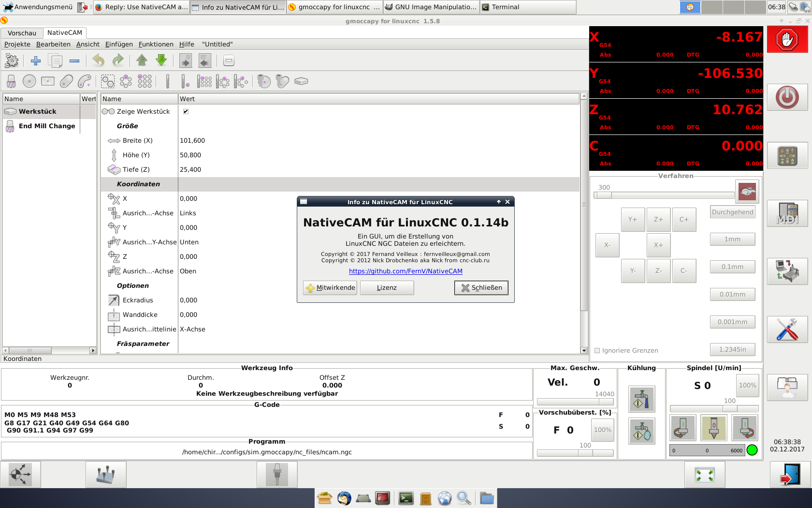Open the Projekte menu
This screenshot has height=508, width=812.
pos(17,44)
